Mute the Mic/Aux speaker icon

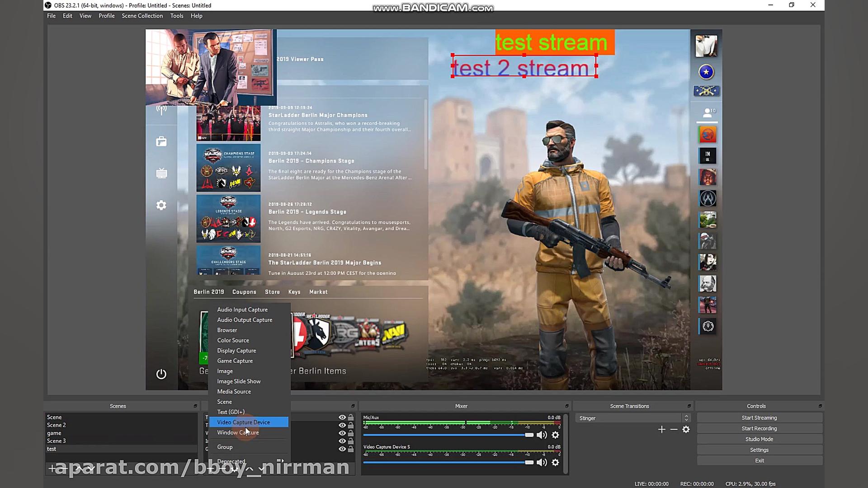pyautogui.click(x=542, y=435)
